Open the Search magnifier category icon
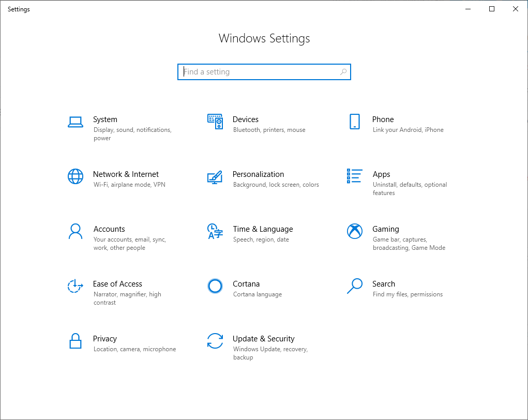The width and height of the screenshot is (528, 420). (355, 286)
